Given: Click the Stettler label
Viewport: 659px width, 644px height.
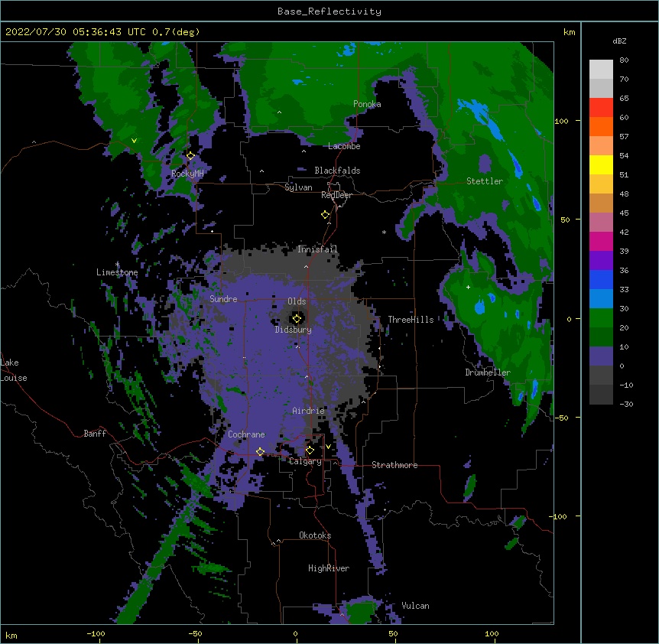Looking at the screenshot, I should [485, 181].
